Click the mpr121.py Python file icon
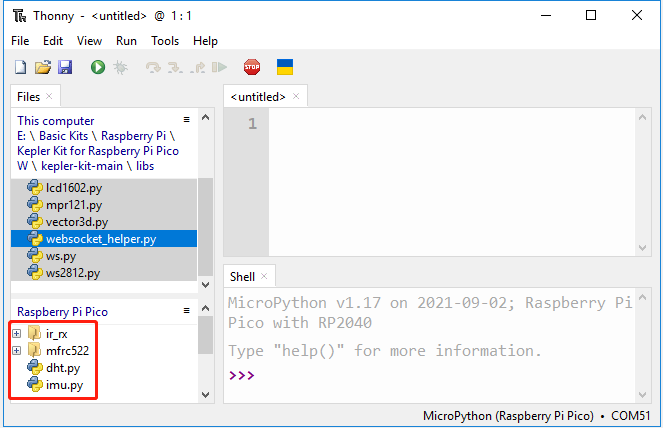This screenshot has height=428, width=663. [35, 205]
